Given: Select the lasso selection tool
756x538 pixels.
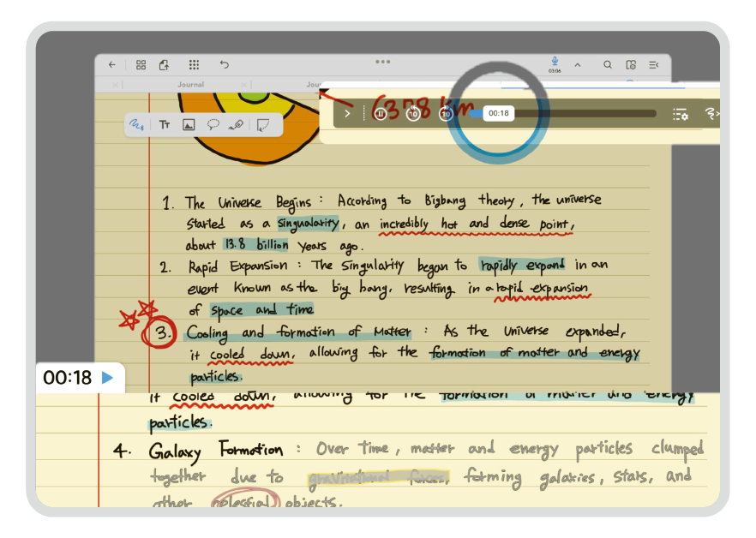Looking at the screenshot, I should pyautogui.click(x=213, y=125).
